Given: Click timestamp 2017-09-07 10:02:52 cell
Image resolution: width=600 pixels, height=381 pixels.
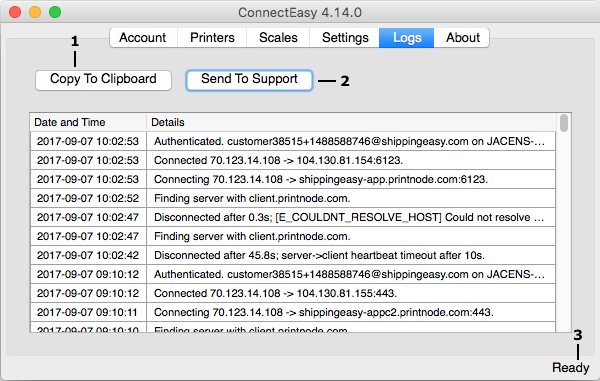Looking at the screenshot, I should click(x=88, y=198).
